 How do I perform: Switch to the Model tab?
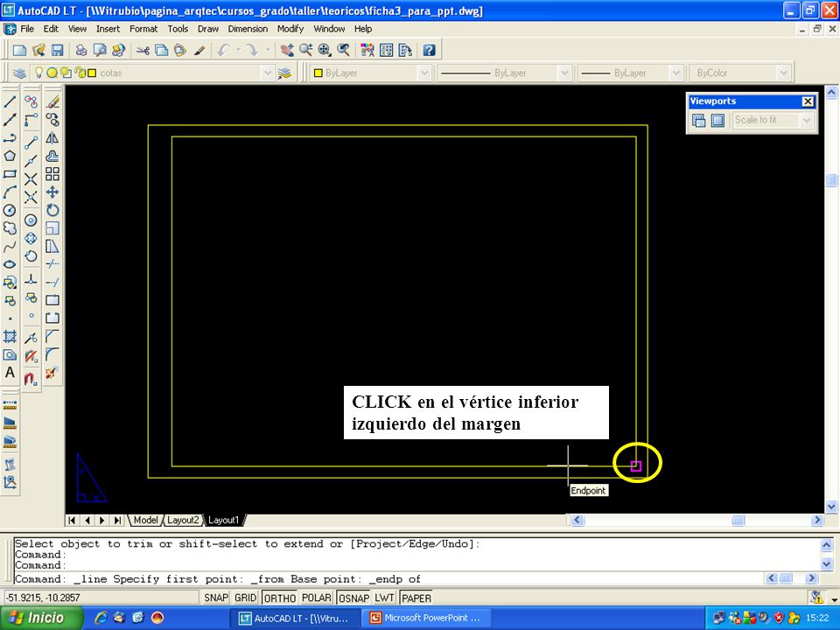tap(145, 520)
